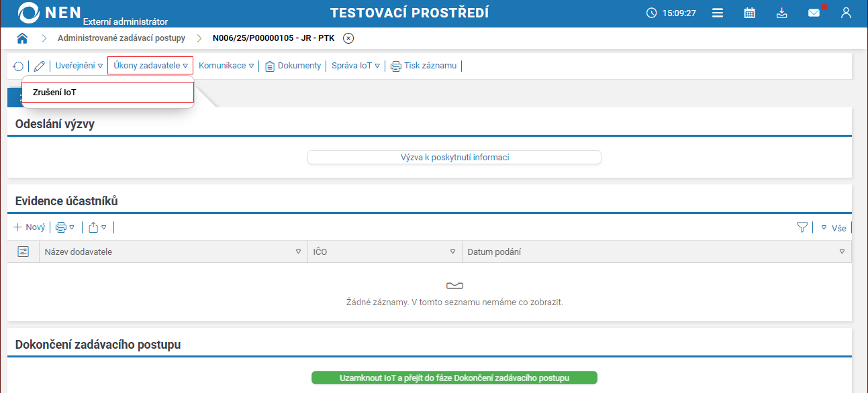Collapse the Úkony zadavatele menu
This screenshot has width=868, height=393.
150,66
